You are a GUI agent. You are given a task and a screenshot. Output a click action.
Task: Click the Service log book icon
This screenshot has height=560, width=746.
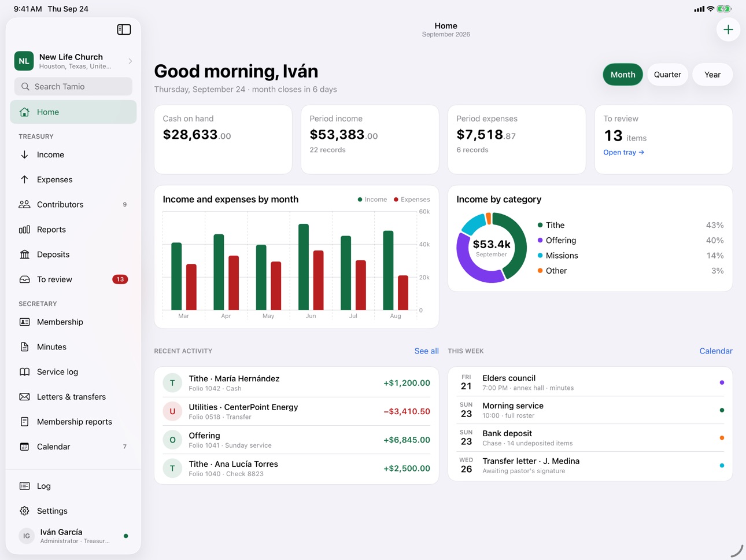click(24, 371)
